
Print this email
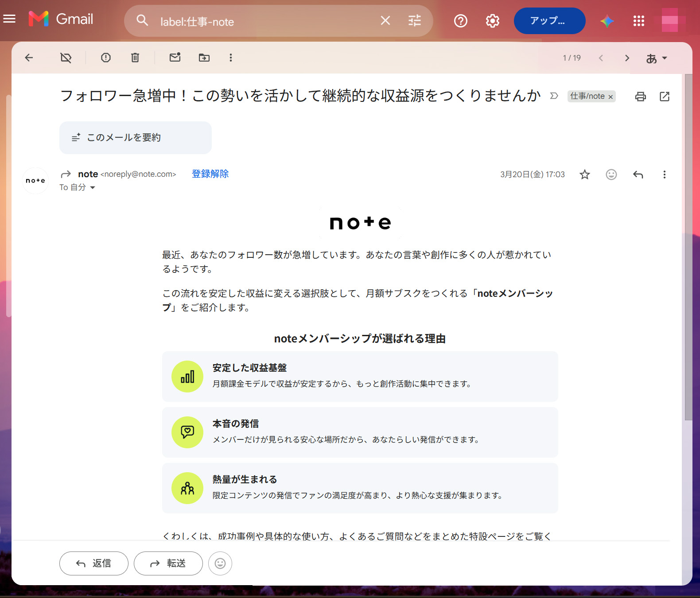pyautogui.click(x=641, y=96)
